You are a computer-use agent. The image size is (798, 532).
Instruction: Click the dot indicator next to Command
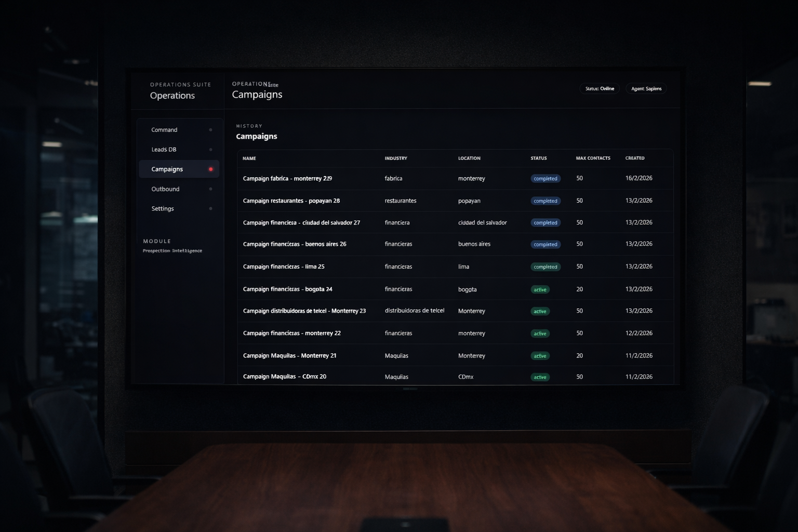point(210,130)
